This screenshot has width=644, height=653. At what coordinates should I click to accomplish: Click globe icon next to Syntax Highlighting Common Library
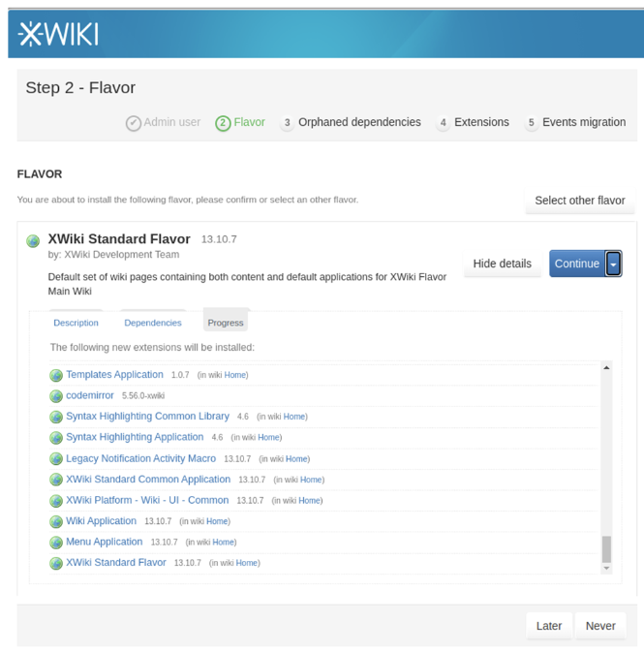point(56,417)
